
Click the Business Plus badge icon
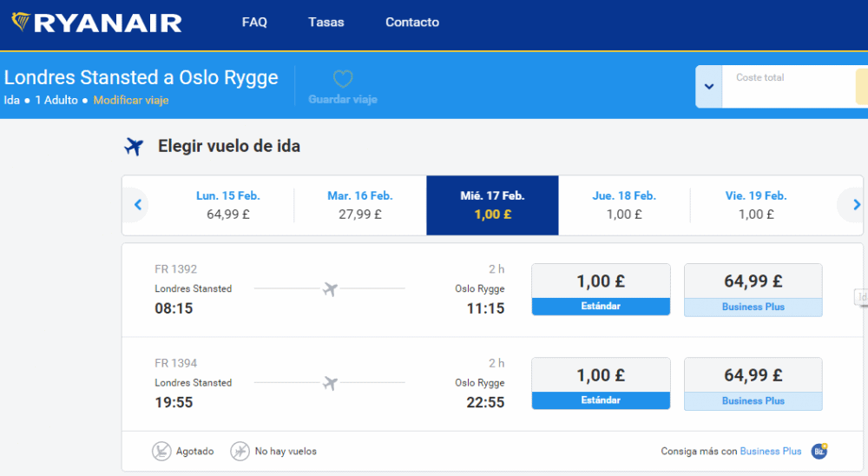coord(819,451)
